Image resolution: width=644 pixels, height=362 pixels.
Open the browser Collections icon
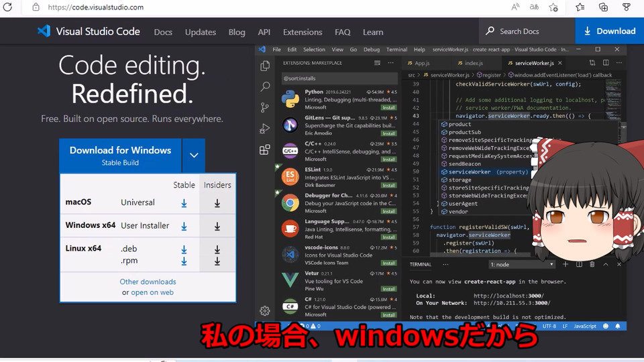[603, 7]
